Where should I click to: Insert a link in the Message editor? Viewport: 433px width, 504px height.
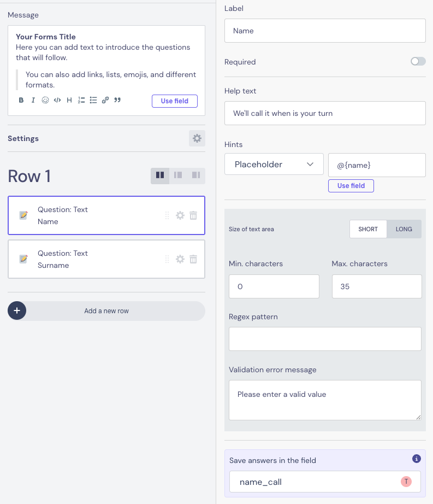(x=105, y=100)
